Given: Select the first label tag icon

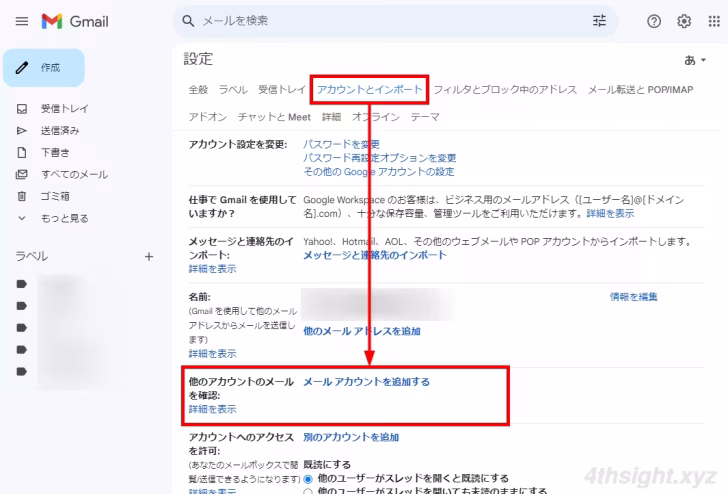Looking at the screenshot, I should (22, 284).
